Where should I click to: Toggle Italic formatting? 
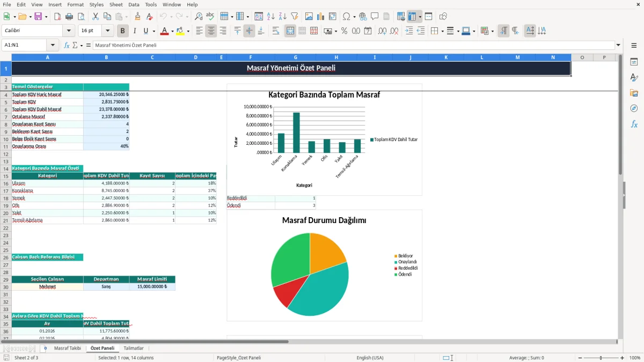(x=135, y=31)
